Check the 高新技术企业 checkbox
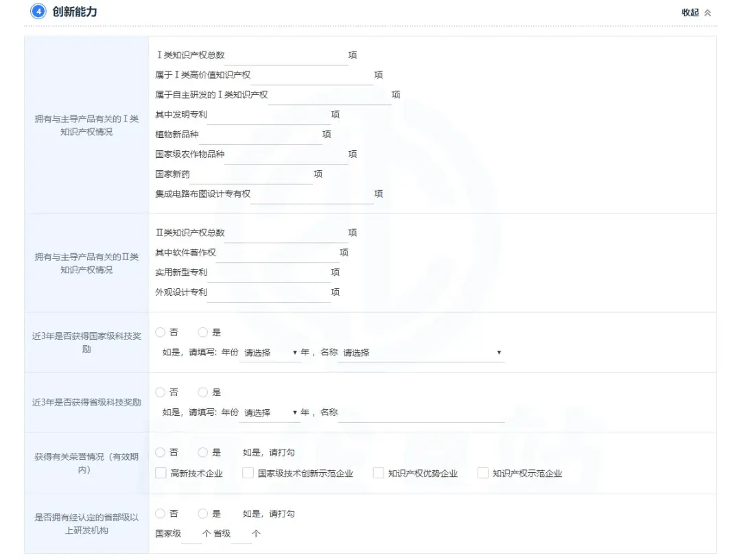The width and height of the screenshot is (741, 560). (x=161, y=473)
